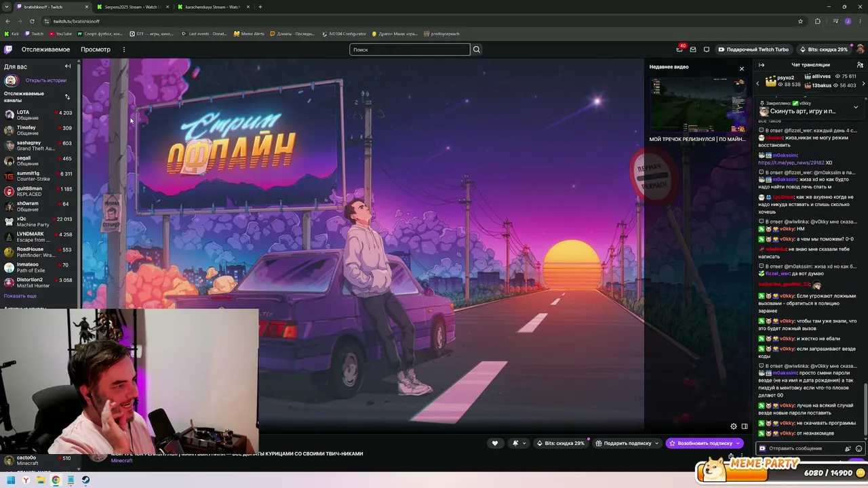Click Подарочный Twitch Turbo button
868x488 pixels.
click(x=753, y=49)
